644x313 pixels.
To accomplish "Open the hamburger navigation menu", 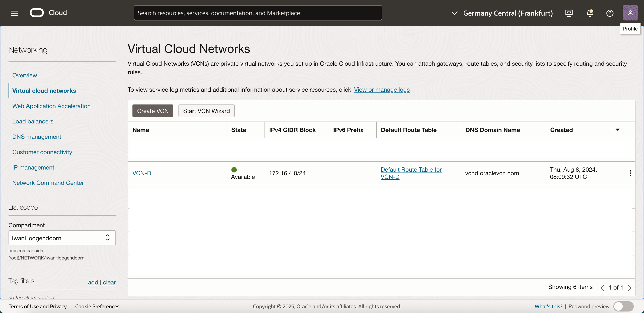I will point(14,13).
